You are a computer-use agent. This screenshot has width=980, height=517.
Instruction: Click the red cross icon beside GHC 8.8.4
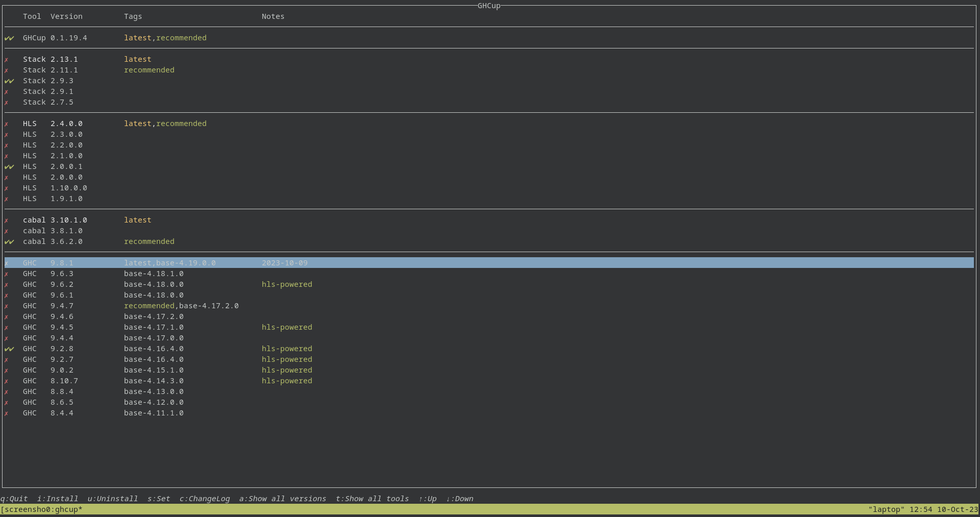[x=7, y=392]
